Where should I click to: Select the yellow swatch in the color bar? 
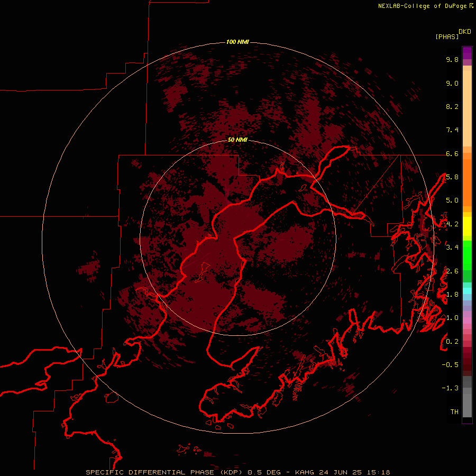click(x=467, y=226)
